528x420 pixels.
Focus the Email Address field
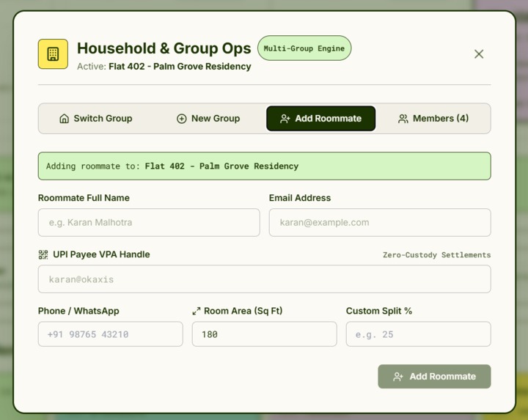(380, 222)
